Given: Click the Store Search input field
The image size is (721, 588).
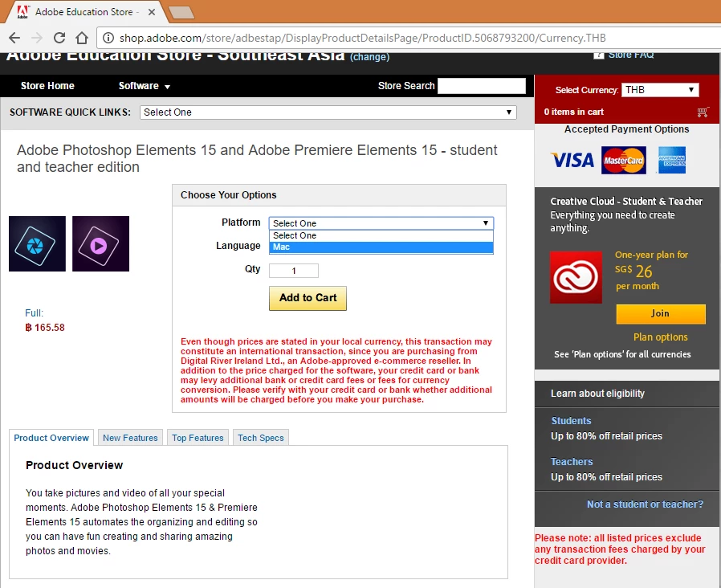Looking at the screenshot, I should click(x=482, y=86).
